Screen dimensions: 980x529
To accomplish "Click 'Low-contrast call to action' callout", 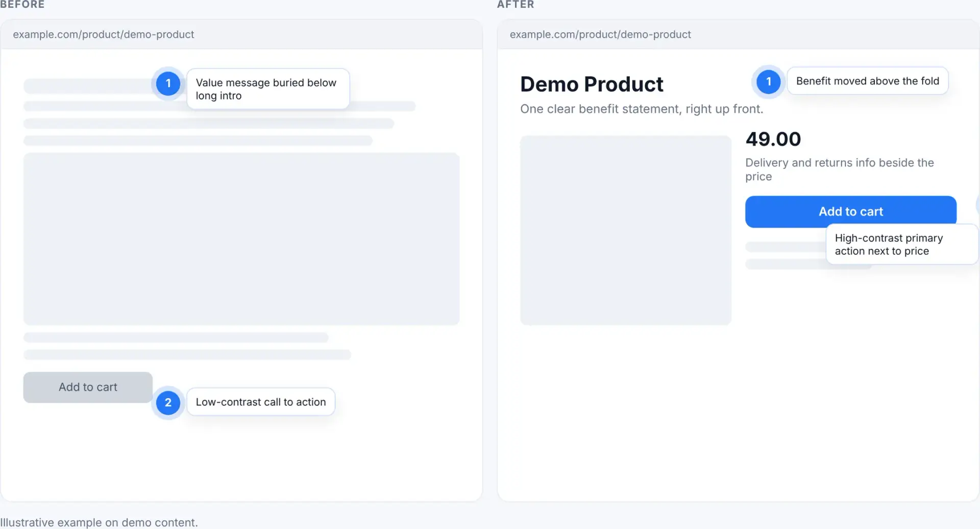I will pos(261,402).
